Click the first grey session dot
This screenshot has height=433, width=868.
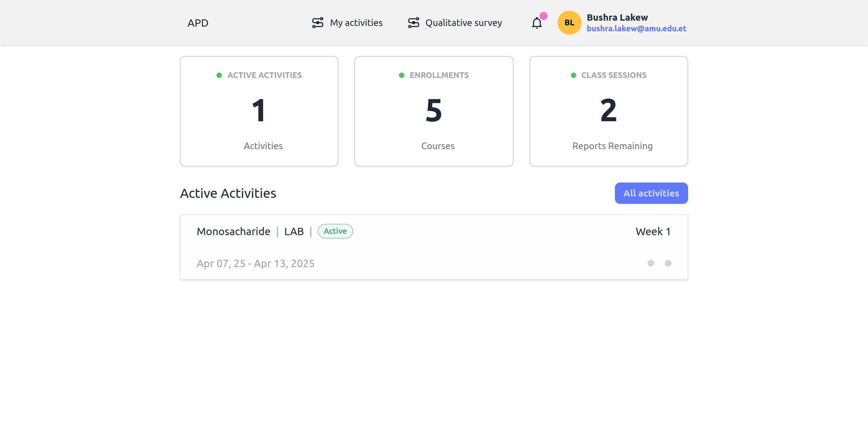[x=651, y=263]
